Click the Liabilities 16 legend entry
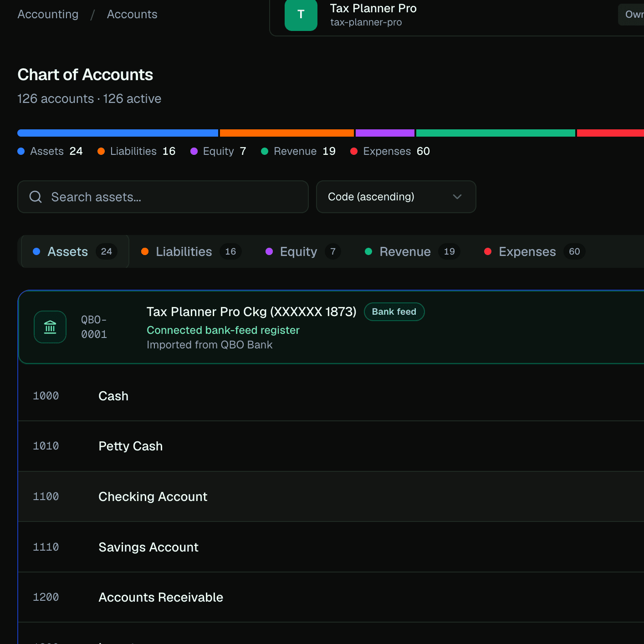Viewport: 644px width, 644px height. 137,151
